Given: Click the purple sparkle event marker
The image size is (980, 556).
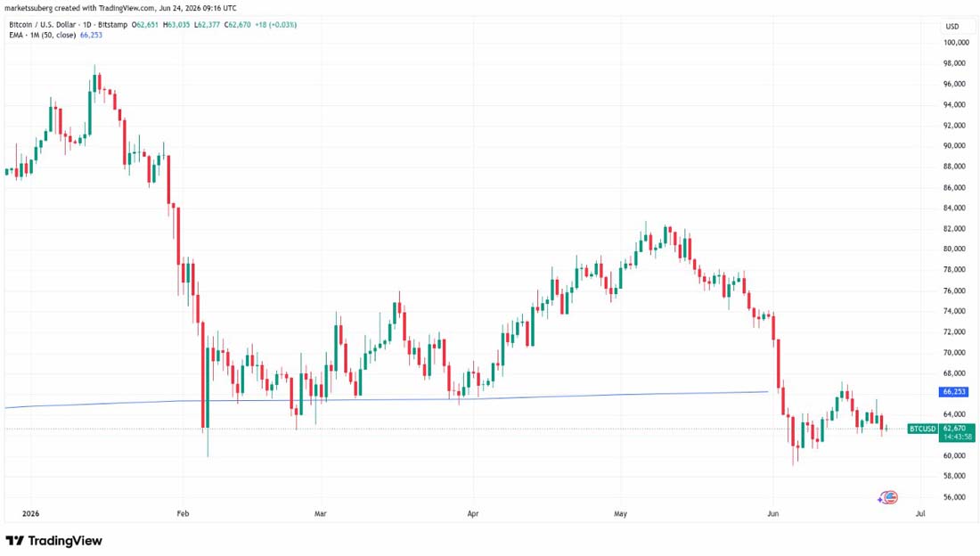Looking at the screenshot, I should pos(882,498).
